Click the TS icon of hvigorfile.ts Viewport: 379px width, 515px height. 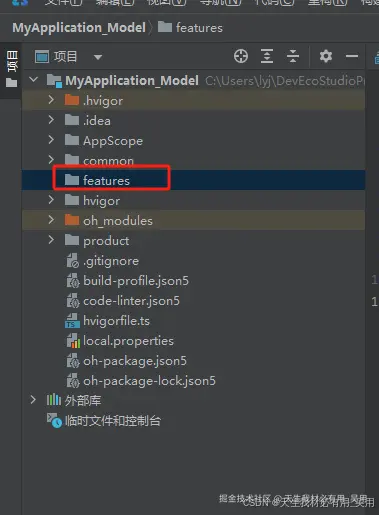[72, 321]
